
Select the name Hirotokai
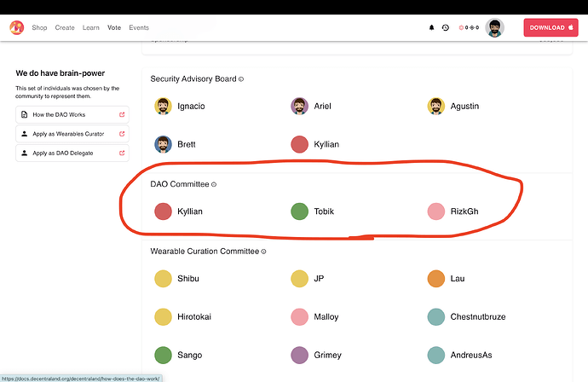coord(194,316)
